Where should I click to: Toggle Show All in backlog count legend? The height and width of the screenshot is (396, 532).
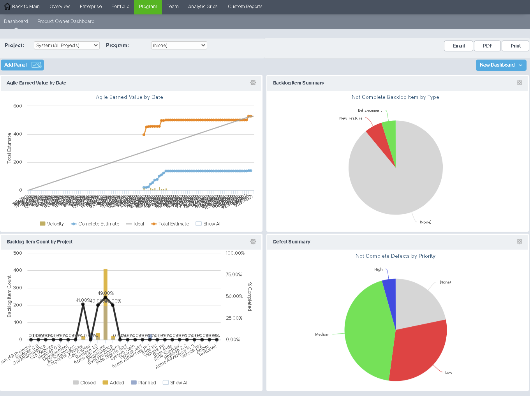tap(176, 383)
